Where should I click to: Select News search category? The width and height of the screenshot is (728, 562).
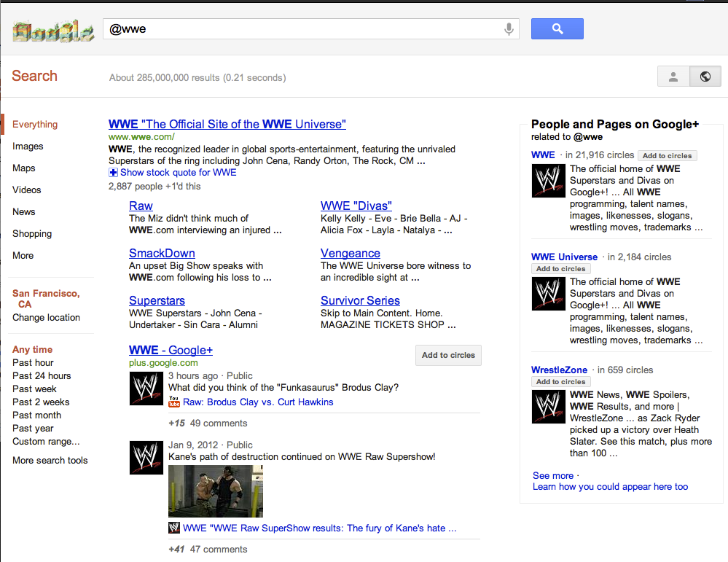23,212
